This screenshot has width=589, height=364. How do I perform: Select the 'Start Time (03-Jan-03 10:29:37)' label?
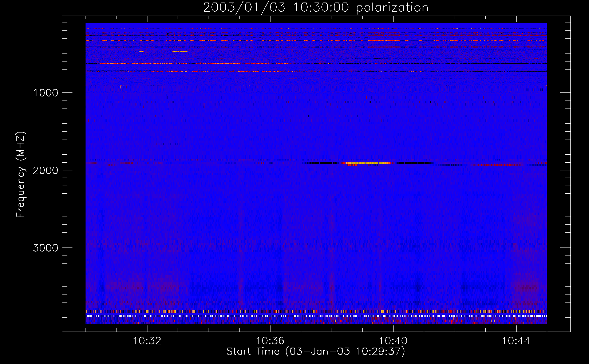coord(316,352)
